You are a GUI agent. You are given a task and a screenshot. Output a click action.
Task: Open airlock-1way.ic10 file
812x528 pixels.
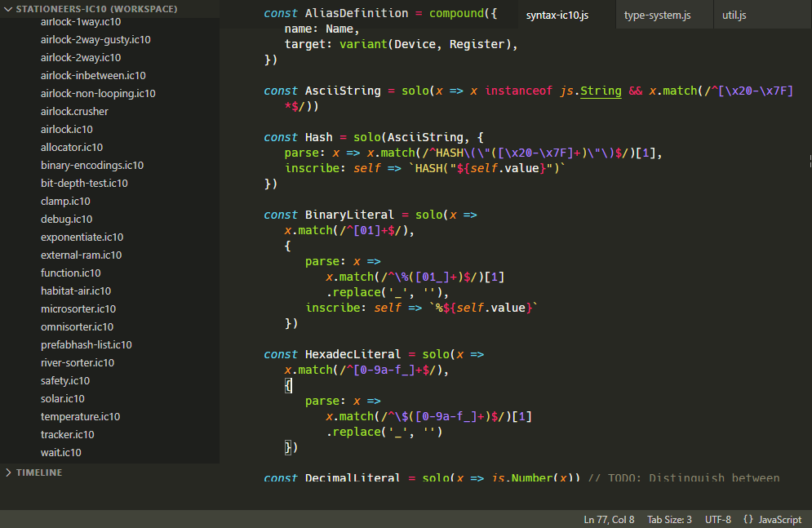pos(81,22)
